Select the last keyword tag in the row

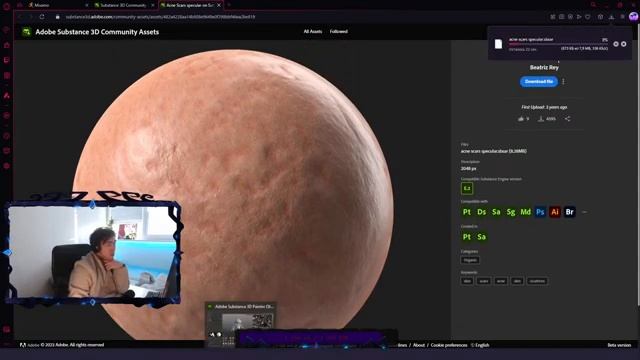537,281
